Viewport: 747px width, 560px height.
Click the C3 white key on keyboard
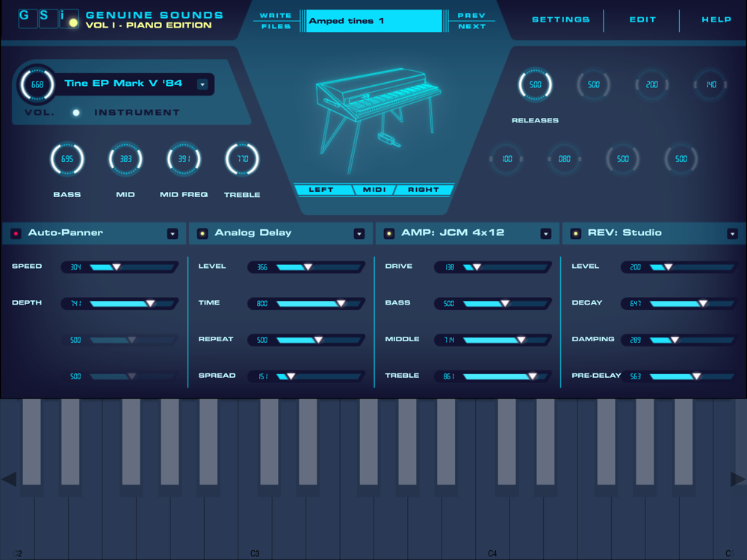coord(255,524)
